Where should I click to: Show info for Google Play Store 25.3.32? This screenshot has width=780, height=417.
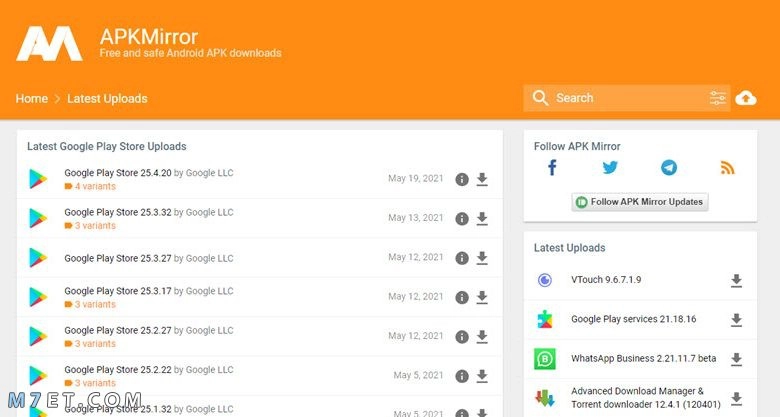(x=462, y=218)
